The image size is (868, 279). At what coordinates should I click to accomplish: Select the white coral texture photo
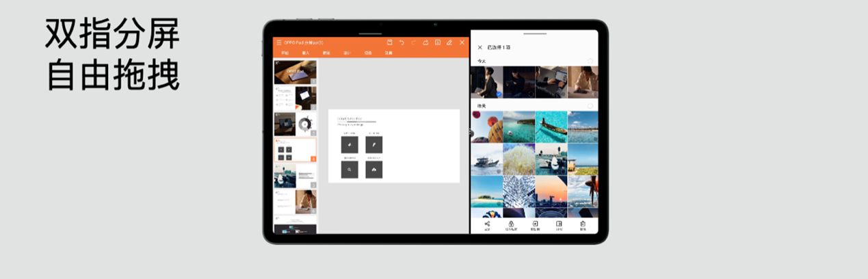coord(518,159)
